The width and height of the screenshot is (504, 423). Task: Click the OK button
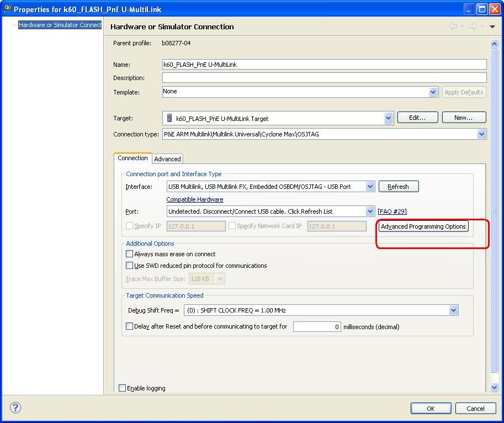tap(431, 408)
